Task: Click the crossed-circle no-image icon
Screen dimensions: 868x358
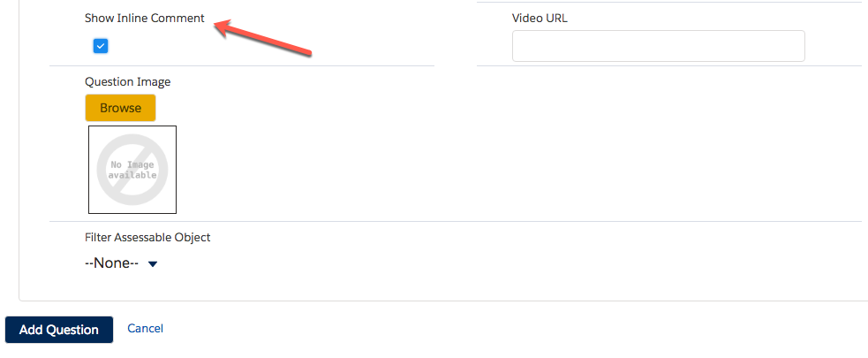Action: [132, 170]
